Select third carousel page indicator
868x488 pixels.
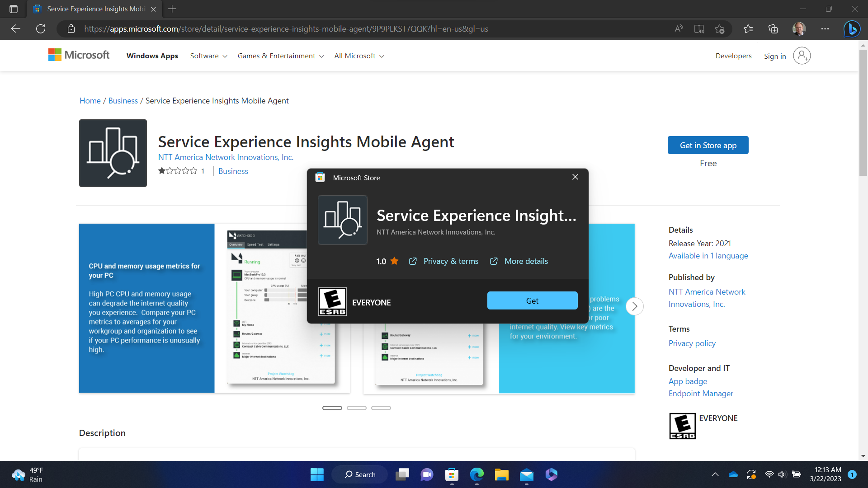[381, 408]
